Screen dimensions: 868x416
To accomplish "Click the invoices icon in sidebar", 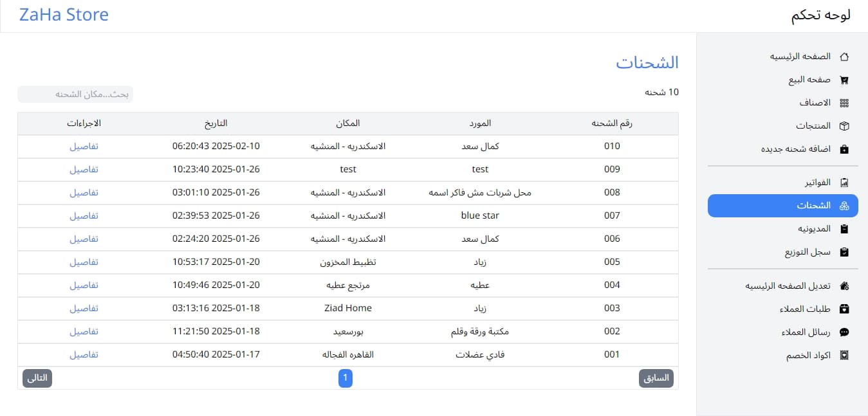I will point(845,183).
